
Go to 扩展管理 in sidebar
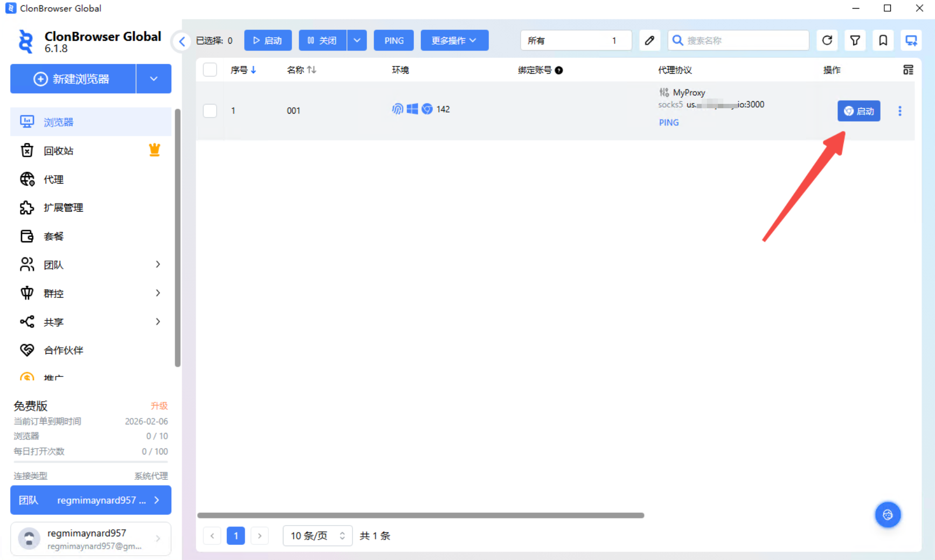(x=63, y=208)
